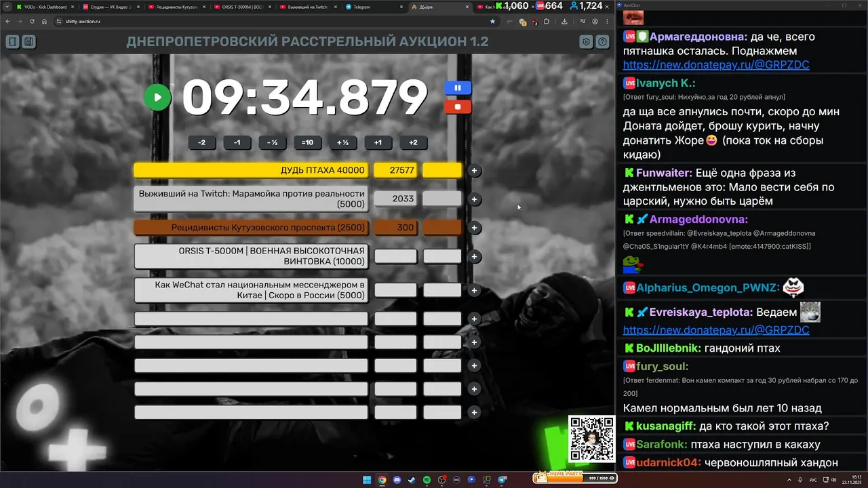Click username kusanagiff in chat

click(x=665, y=426)
